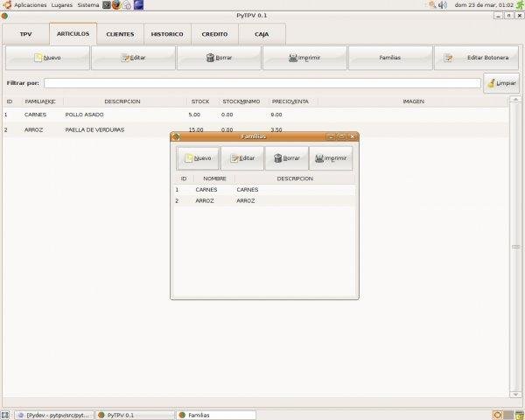Viewport: 525px width, 420px height.
Task: Click Imprimir in the Familias dialog
Action: (x=331, y=158)
